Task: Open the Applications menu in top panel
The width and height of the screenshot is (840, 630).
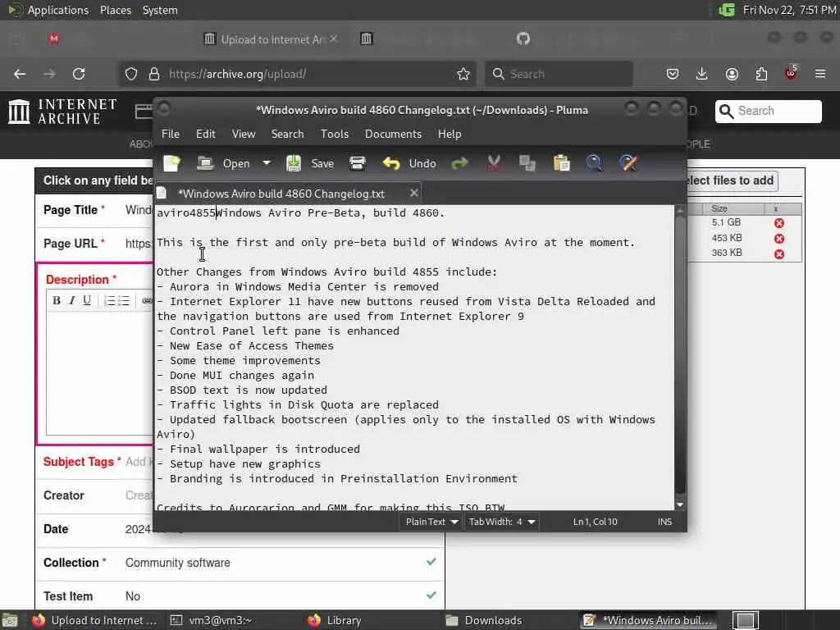Action: pyautogui.click(x=58, y=10)
